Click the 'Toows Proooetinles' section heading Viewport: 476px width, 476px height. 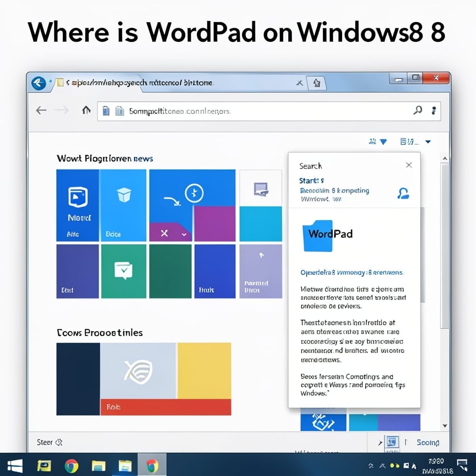tap(100, 333)
